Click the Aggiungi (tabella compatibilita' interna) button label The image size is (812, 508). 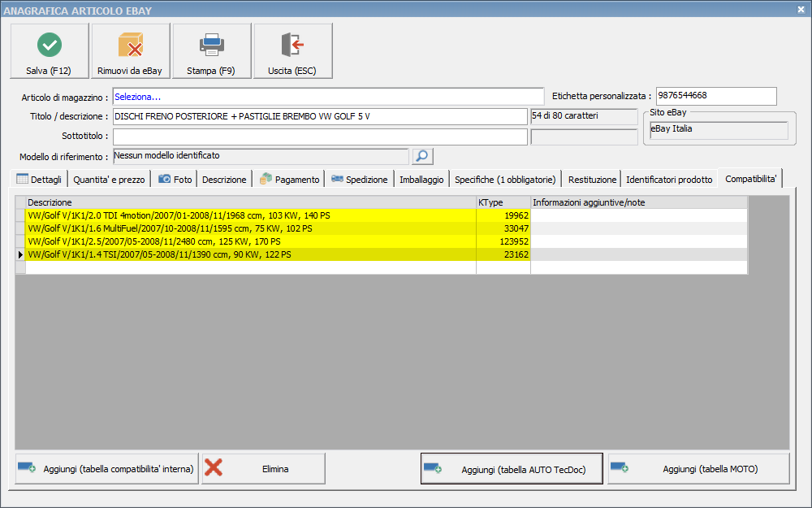tap(119, 469)
